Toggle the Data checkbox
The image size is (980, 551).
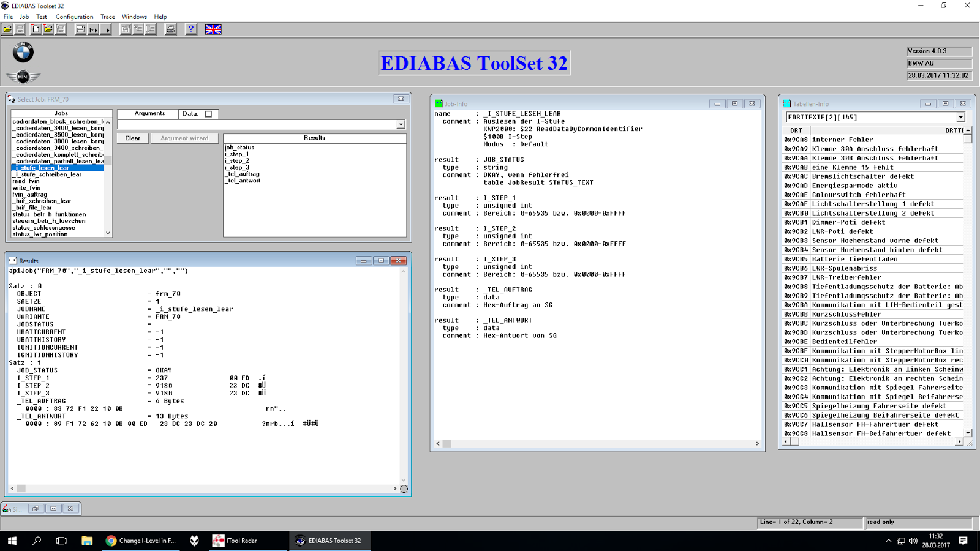pyautogui.click(x=209, y=114)
